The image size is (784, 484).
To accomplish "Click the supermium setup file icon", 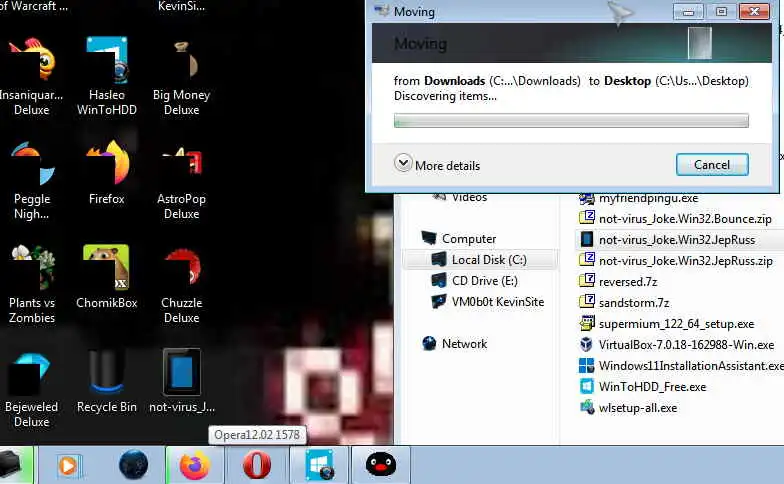I will coord(586,324).
